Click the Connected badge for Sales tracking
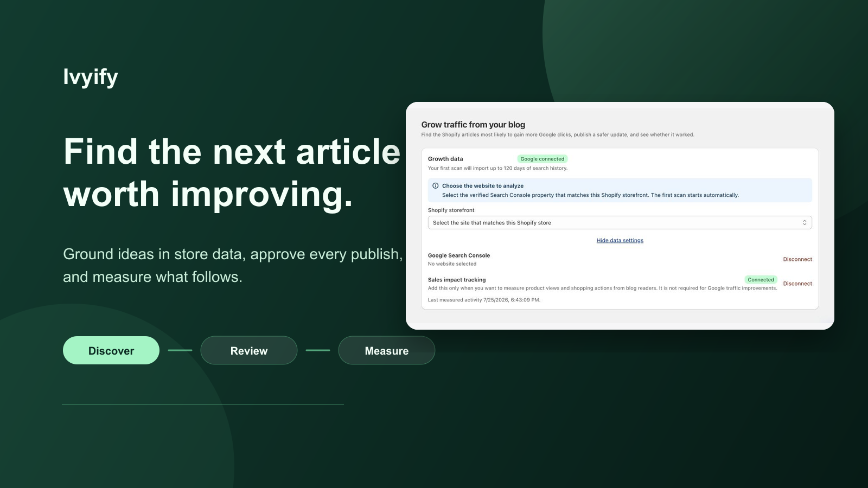The image size is (868, 488). click(x=761, y=280)
